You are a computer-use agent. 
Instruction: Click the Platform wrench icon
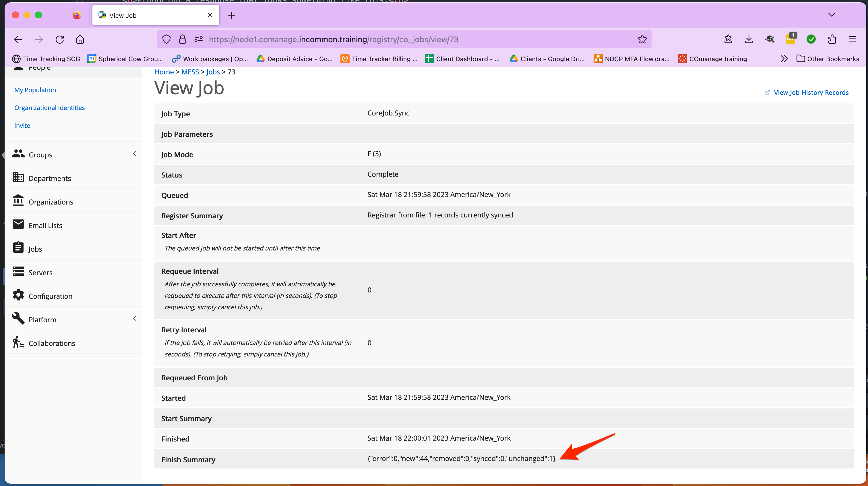click(18, 318)
